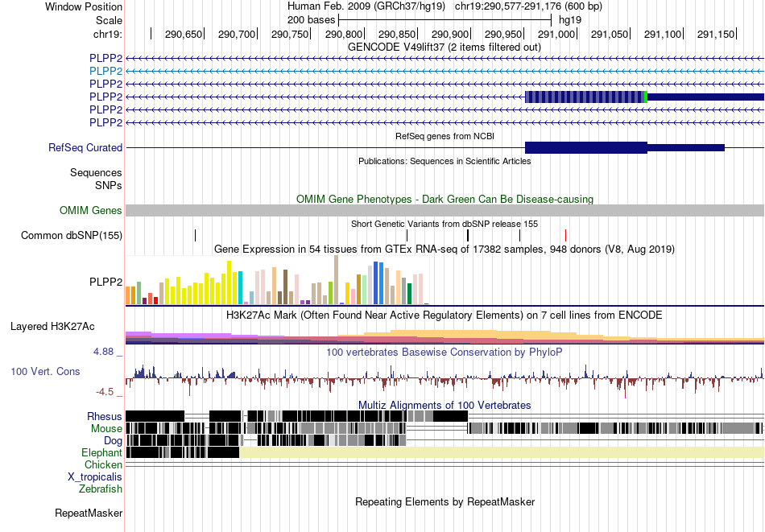Click the red dbSNP variant marker
Screen dimensions: 765x532
click(x=565, y=236)
